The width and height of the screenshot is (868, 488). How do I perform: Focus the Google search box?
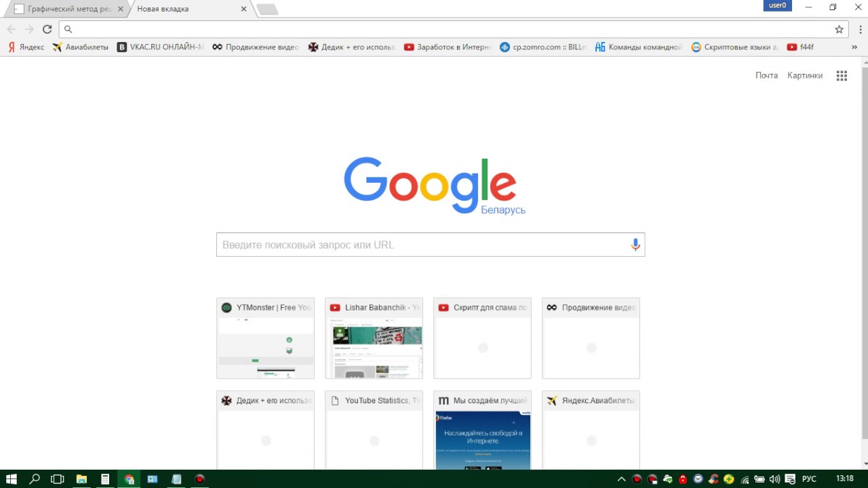pyautogui.click(x=431, y=245)
